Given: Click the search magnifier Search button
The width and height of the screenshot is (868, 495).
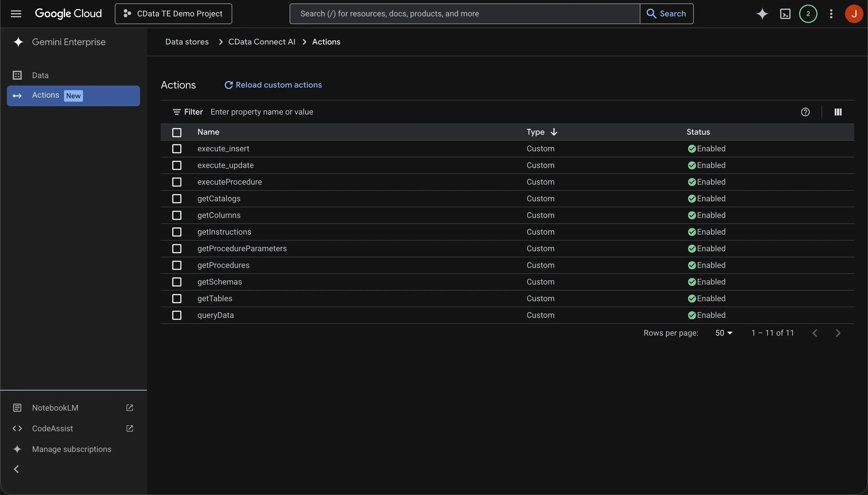Looking at the screenshot, I should point(666,13).
